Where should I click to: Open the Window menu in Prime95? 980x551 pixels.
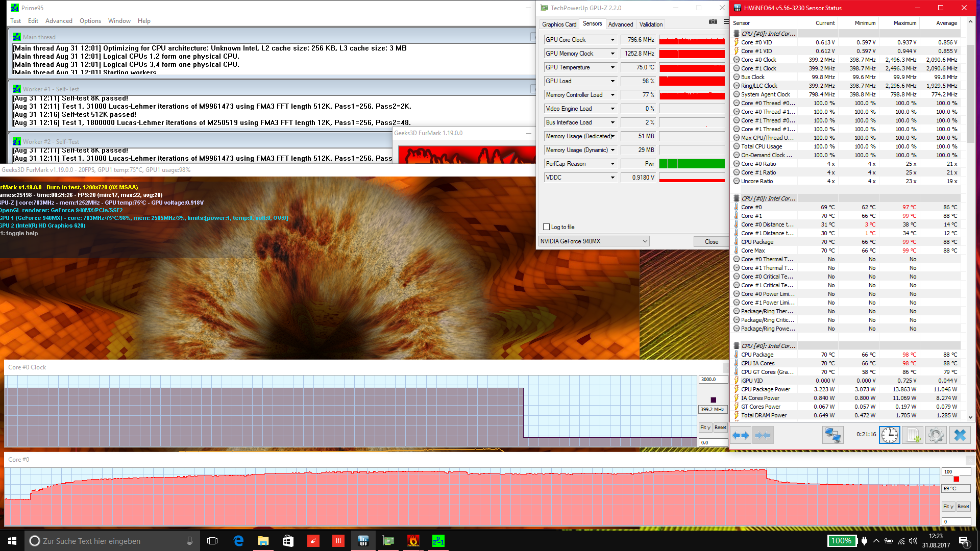point(119,21)
